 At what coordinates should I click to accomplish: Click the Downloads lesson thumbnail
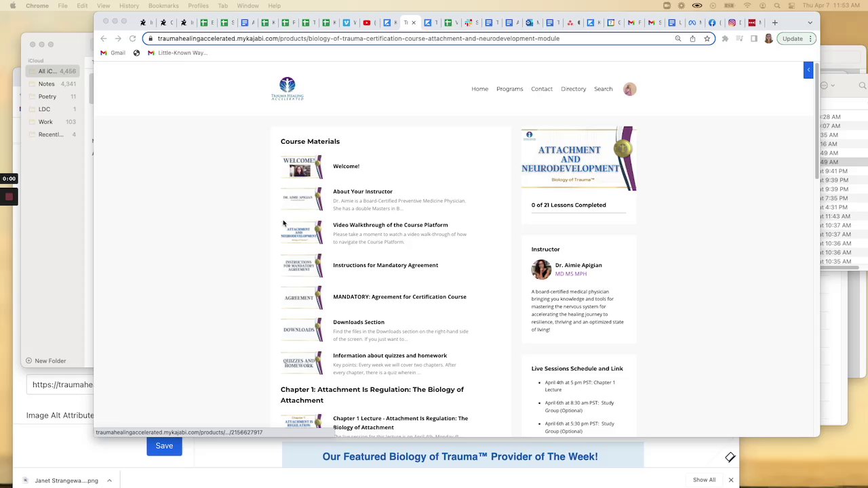pos(302,330)
